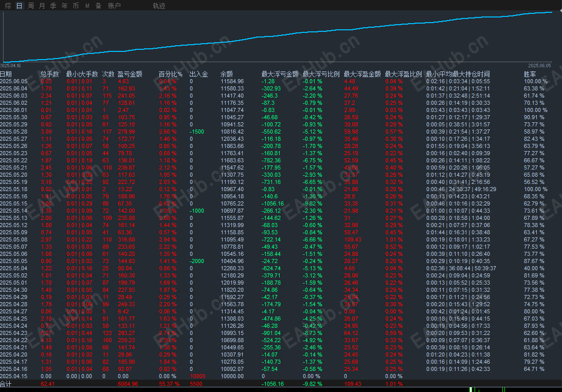Image resolution: width=562 pixels, height=392 pixels.
Task: Open the 备 tab
Action: coord(98,6)
